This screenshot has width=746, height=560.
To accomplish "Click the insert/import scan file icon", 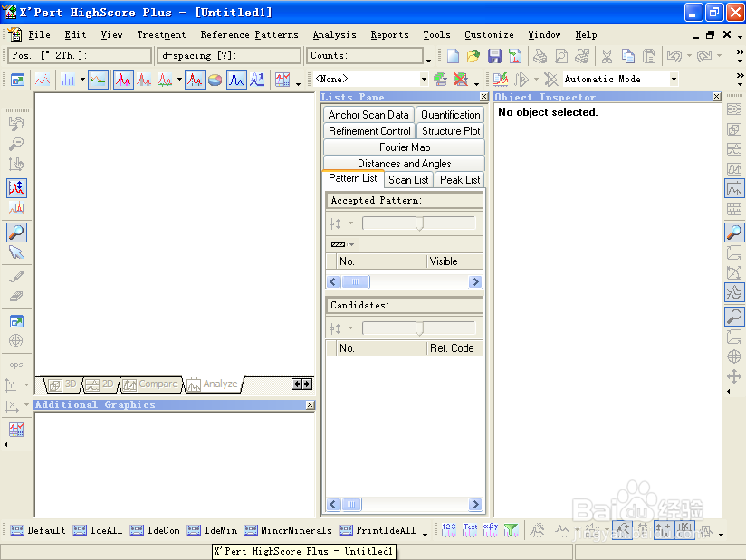I will 515,56.
